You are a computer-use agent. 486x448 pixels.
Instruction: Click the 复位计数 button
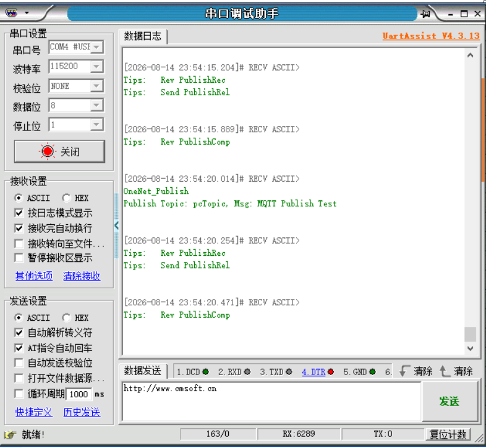click(x=448, y=434)
